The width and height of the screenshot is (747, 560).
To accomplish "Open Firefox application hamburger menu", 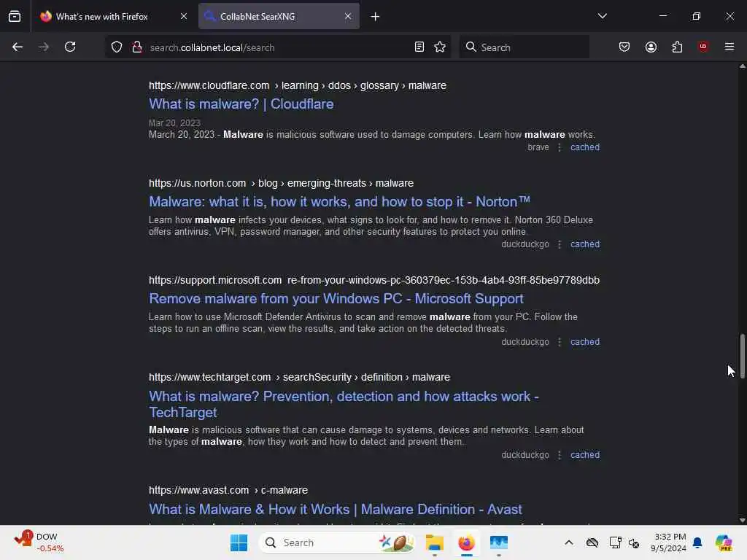I will click(729, 47).
